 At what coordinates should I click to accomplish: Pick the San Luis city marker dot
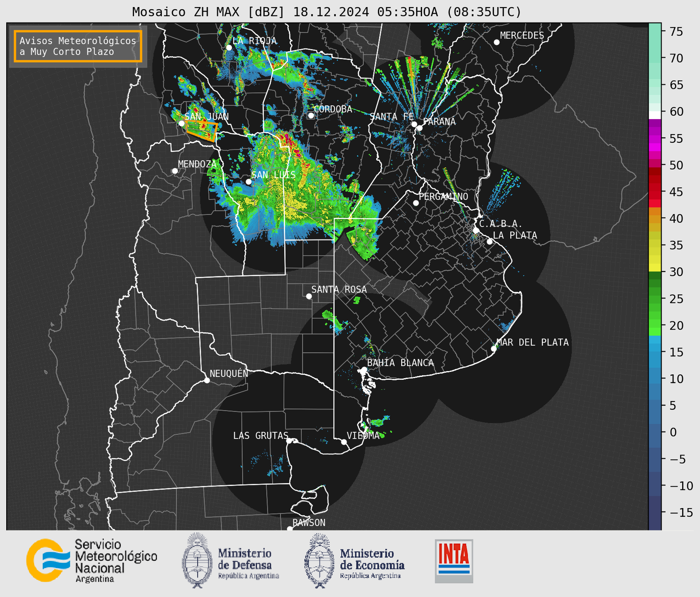tap(249, 182)
